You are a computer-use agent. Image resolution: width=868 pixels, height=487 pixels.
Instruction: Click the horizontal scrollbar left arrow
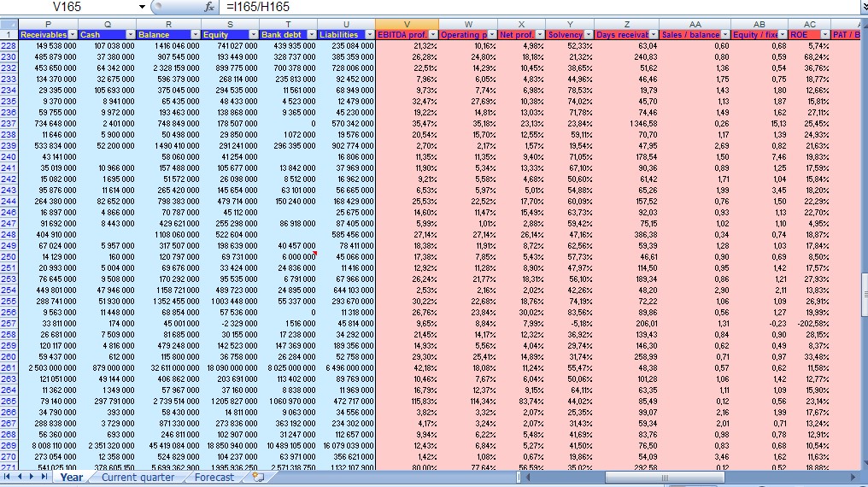[x=528, y=477]
